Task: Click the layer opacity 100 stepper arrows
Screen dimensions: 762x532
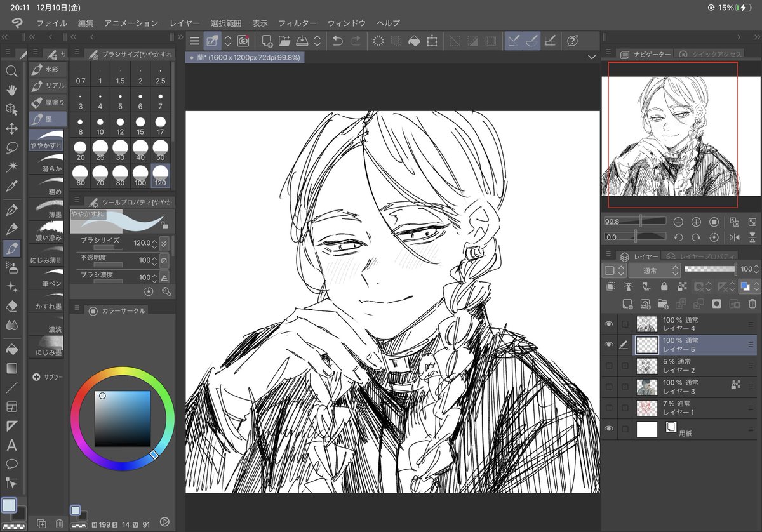Action: pyautogui.click(x=758, y=270)
